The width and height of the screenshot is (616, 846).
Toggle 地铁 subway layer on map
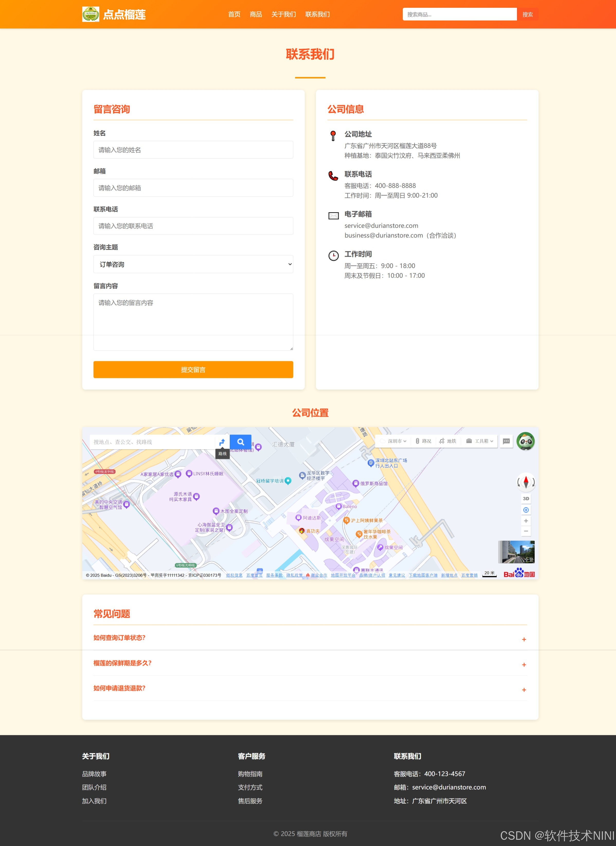pos(448,441)
